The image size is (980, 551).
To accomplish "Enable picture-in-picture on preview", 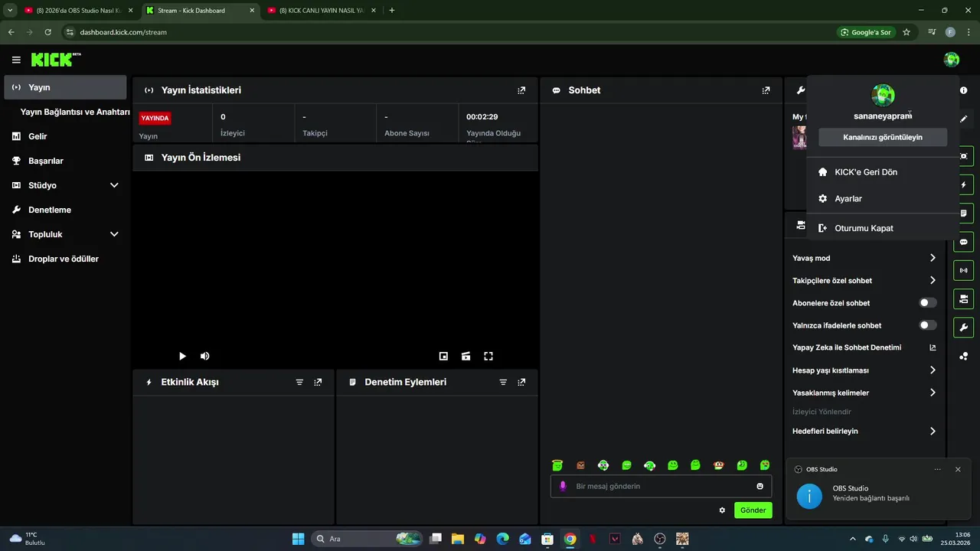I will point(443,356).
